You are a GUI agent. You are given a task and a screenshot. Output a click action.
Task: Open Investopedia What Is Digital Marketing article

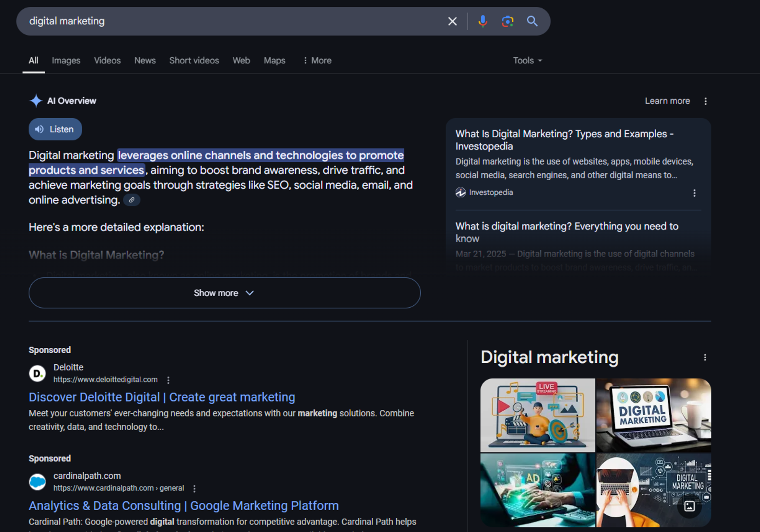564,140
